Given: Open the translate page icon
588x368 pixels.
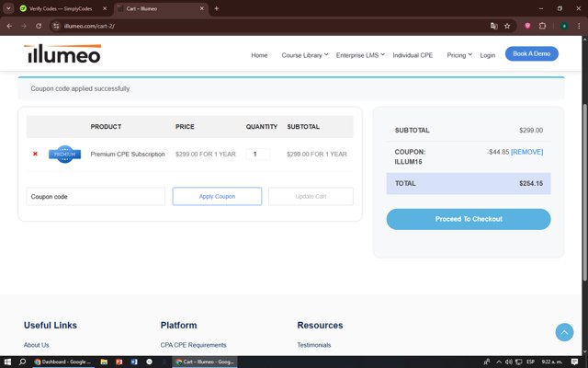Looking at the screenshot, I should (494, 26).
